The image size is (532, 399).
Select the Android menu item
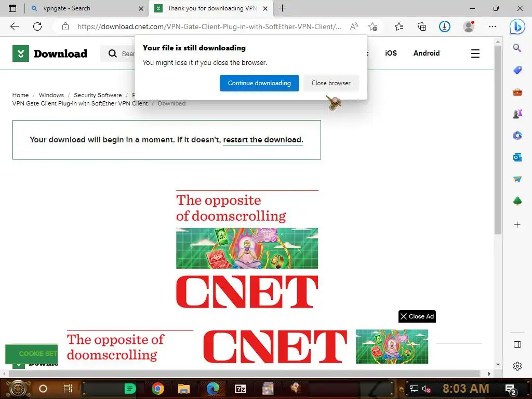(x=427, y=54)
